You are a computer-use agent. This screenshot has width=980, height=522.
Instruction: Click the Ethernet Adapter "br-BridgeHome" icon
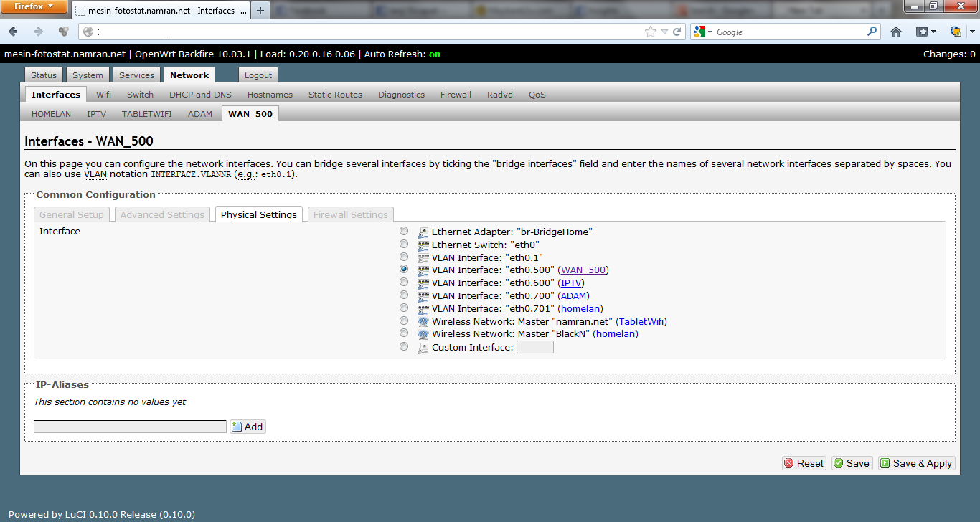[x=423, y=232]
